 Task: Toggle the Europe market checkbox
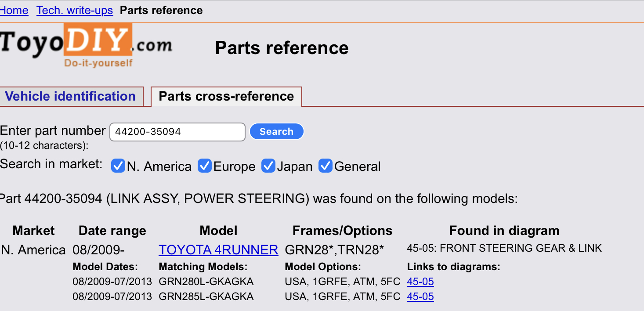[x=205, y=166]
